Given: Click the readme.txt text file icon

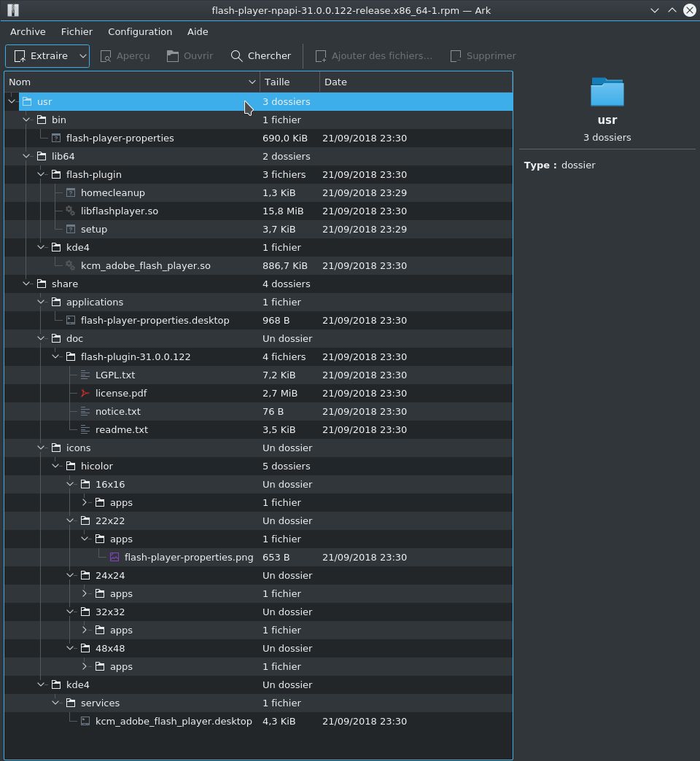Looking at the screenshot, I should point(85,429).
